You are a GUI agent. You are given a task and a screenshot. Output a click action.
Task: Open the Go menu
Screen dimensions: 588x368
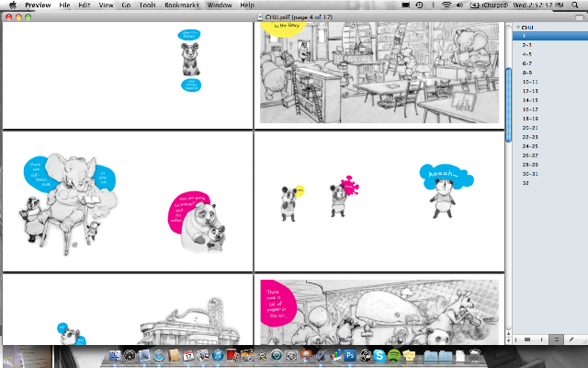(126, 6)
